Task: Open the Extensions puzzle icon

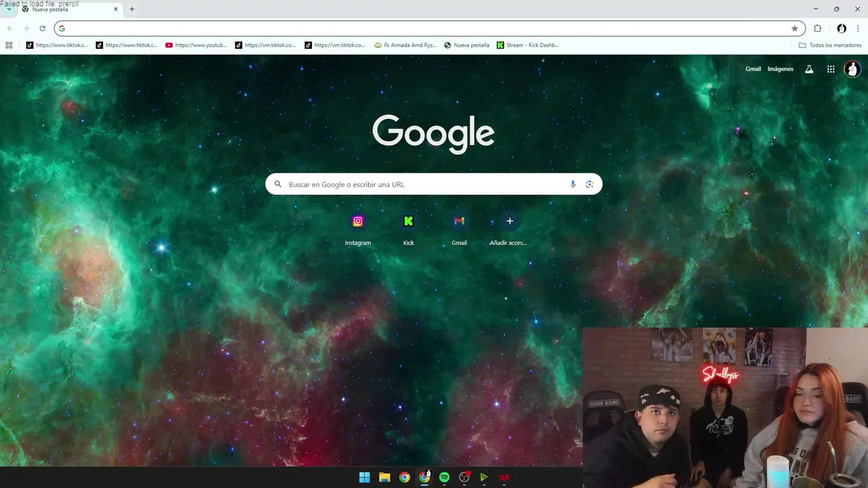Action: click(x=818, y=28)
